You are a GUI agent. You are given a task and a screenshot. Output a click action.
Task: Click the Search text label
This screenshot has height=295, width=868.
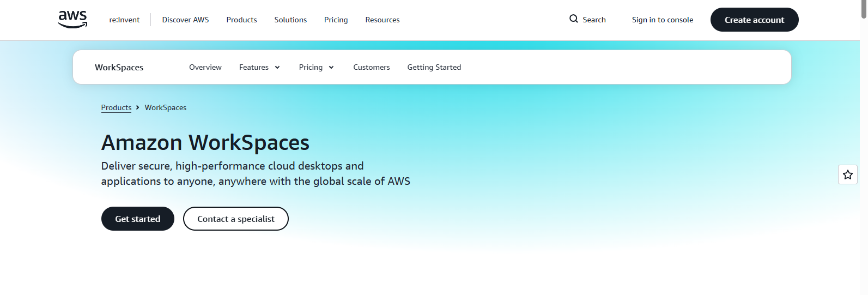(594, 20)
